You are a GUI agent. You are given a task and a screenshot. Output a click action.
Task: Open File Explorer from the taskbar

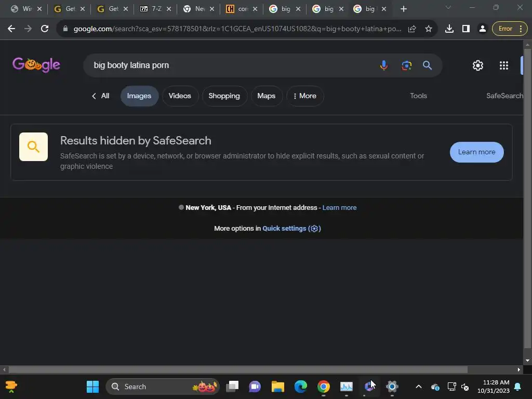277,387
